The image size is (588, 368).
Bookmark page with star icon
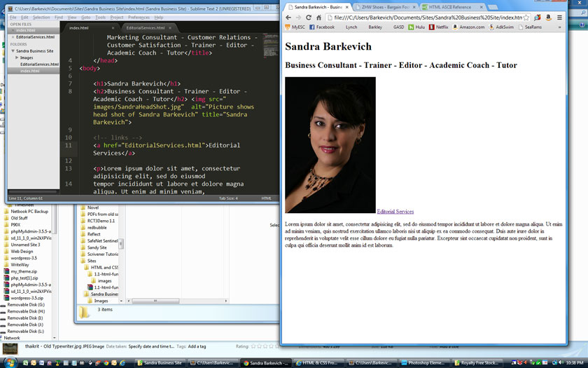pos(526,18)
